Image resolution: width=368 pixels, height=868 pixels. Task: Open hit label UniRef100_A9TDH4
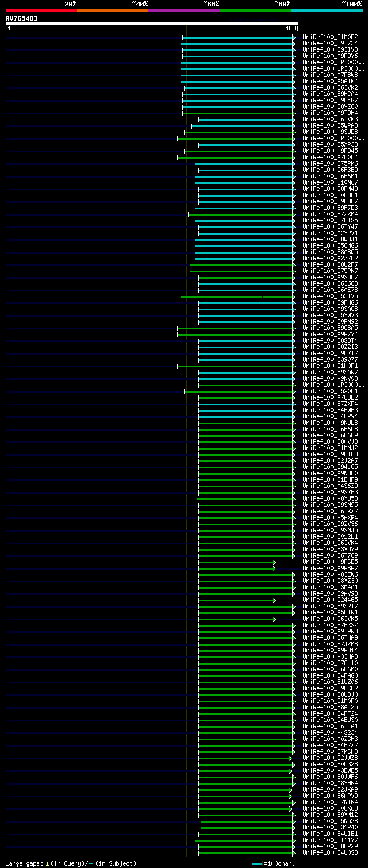(x=330, y=113)
